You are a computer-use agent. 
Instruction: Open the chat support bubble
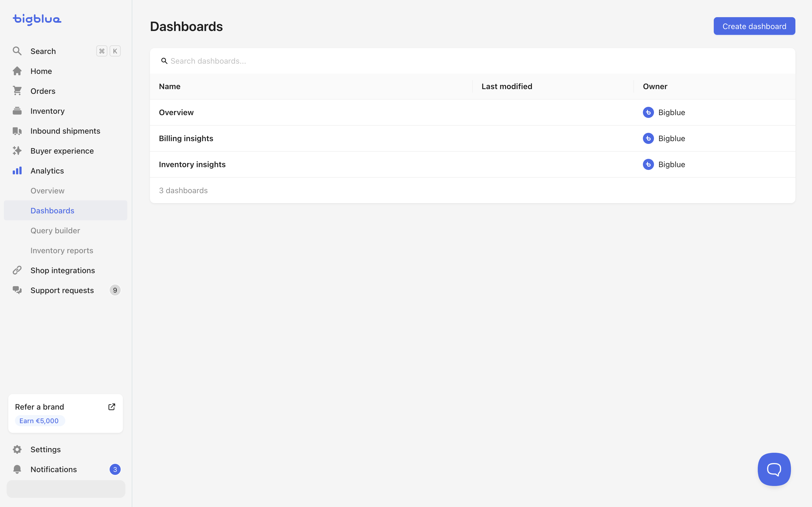tap(774, 469)
